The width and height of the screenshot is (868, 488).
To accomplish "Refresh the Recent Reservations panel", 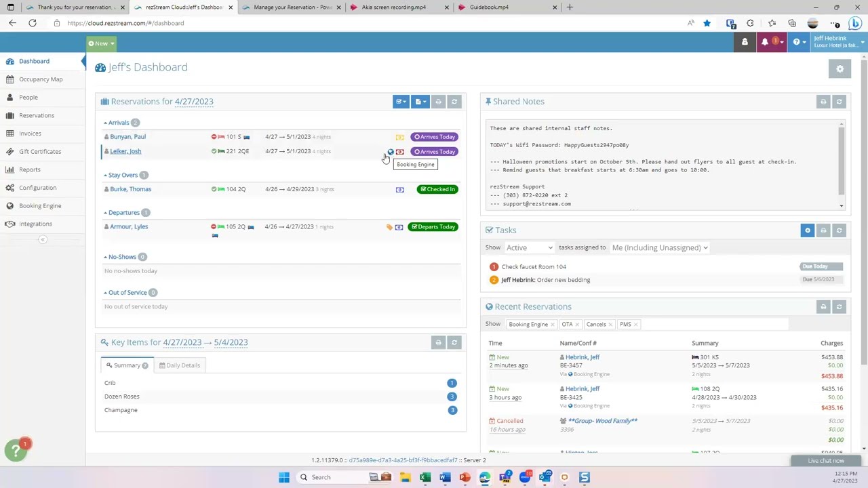I will pyautogui.click(x=839, y=307).
